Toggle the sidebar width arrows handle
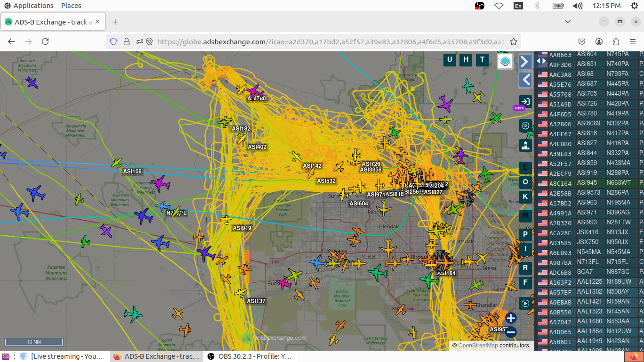This screenshot has height=362, width=644. point(541,61)
